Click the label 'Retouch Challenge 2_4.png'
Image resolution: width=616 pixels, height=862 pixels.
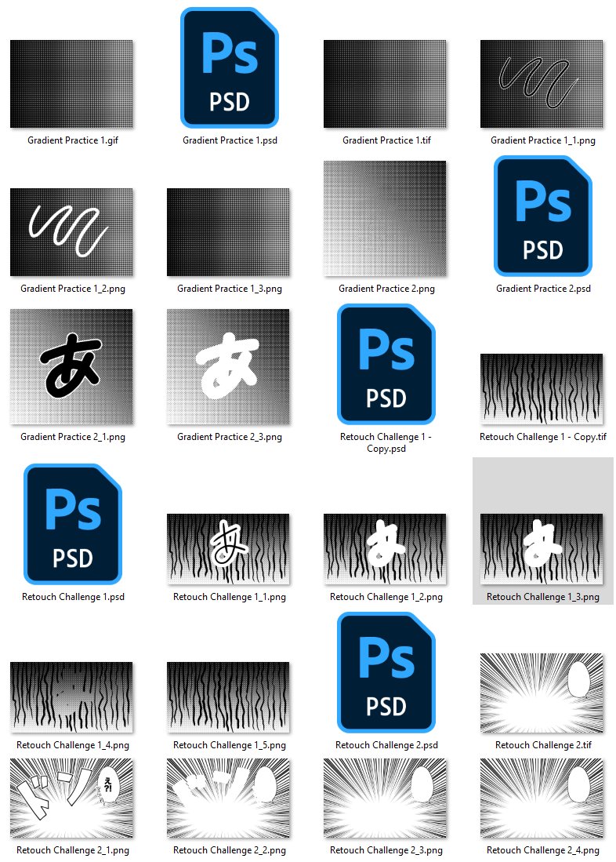click(x=543, y=850)
